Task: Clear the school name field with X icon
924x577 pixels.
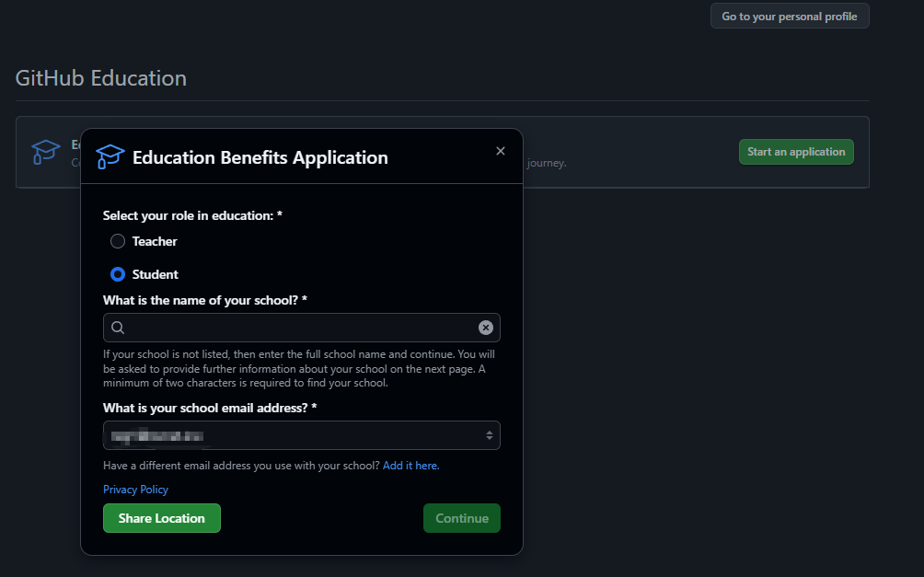Action: (486, 328)
